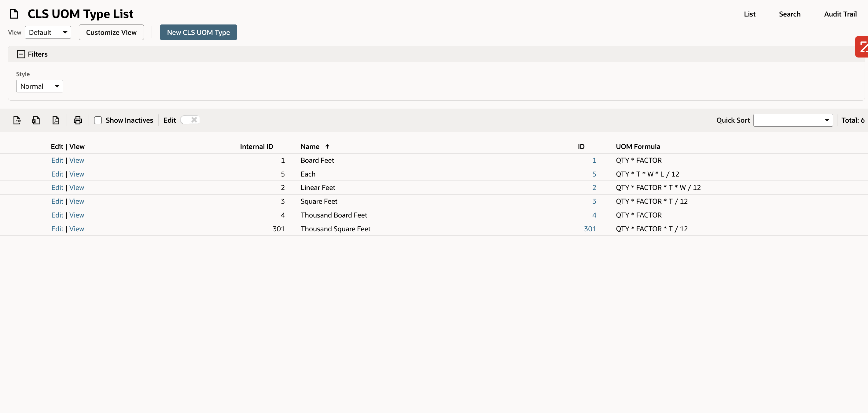
Task: Open the Quick Sort dropdown
Action: coord(793,120)
